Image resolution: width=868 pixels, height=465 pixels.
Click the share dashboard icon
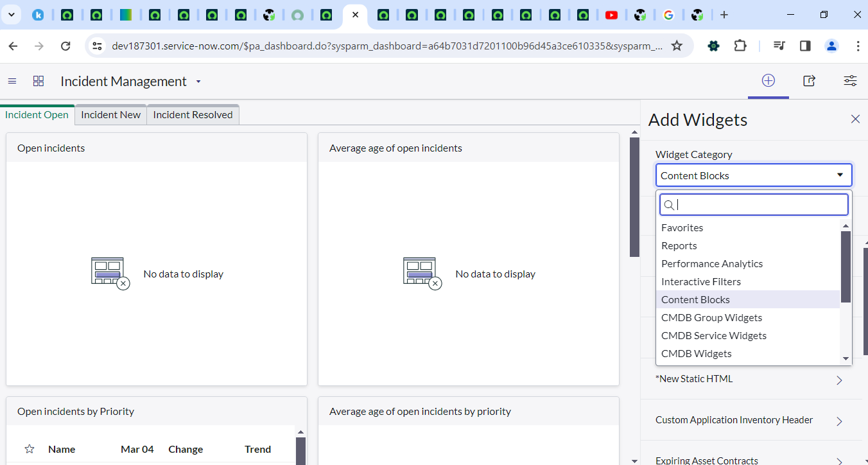tap(809, 81)
